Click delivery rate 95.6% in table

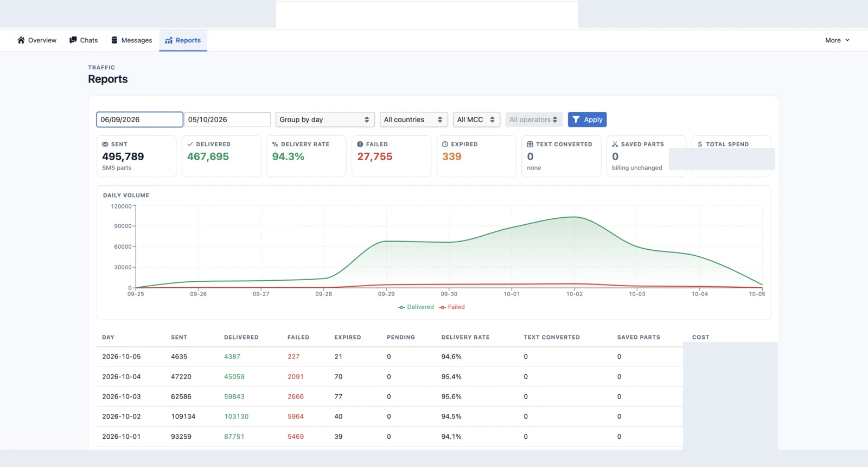point(451,397)
